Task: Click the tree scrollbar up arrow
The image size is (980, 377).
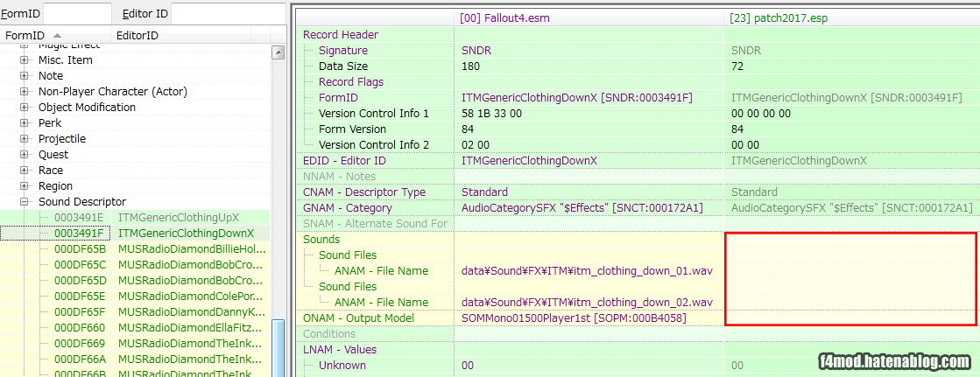Action: click(278, 52)
